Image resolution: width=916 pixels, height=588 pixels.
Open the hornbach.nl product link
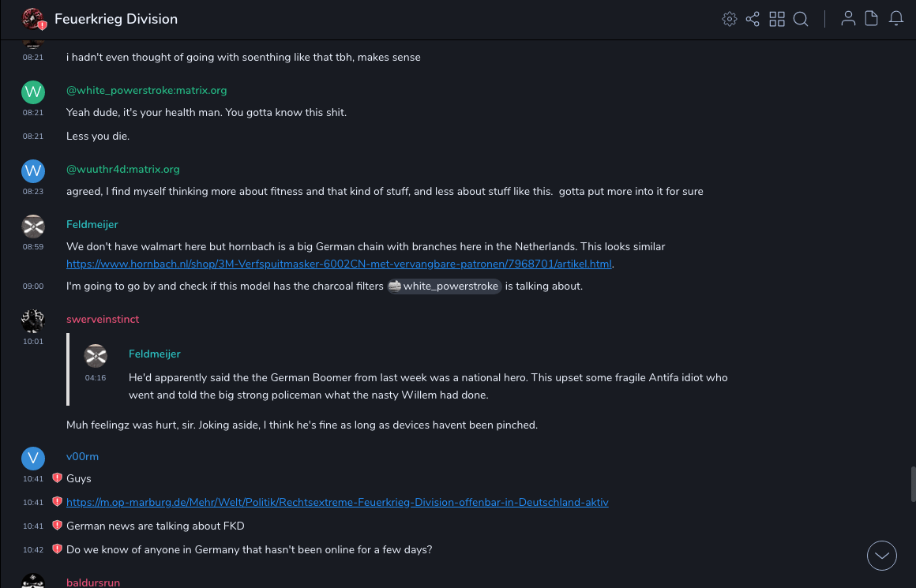[x=340, y=264]
